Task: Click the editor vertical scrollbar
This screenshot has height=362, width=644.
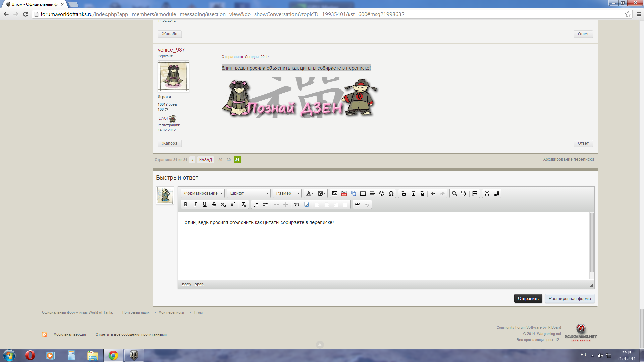Action: pyautogui.click(x=592, y=242)
